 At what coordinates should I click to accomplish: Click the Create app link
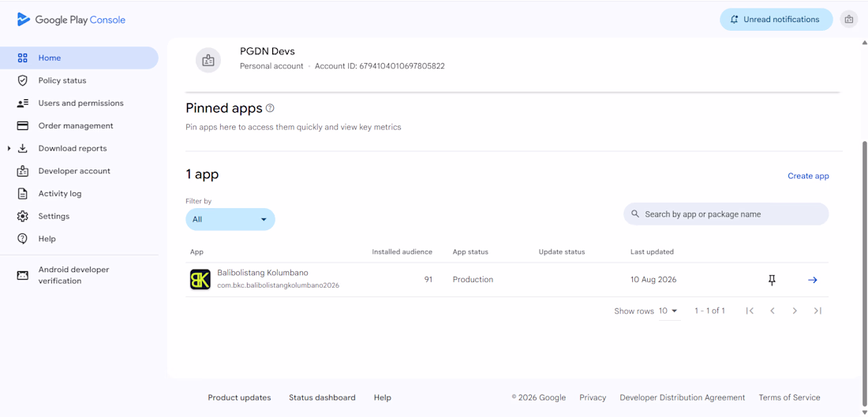[808, 176]
